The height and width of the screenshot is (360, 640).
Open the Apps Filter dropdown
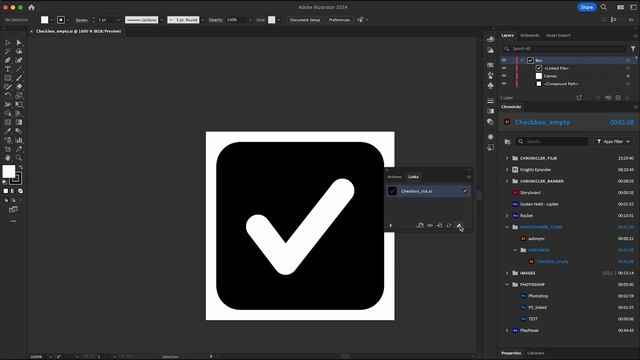coord(613,142)
